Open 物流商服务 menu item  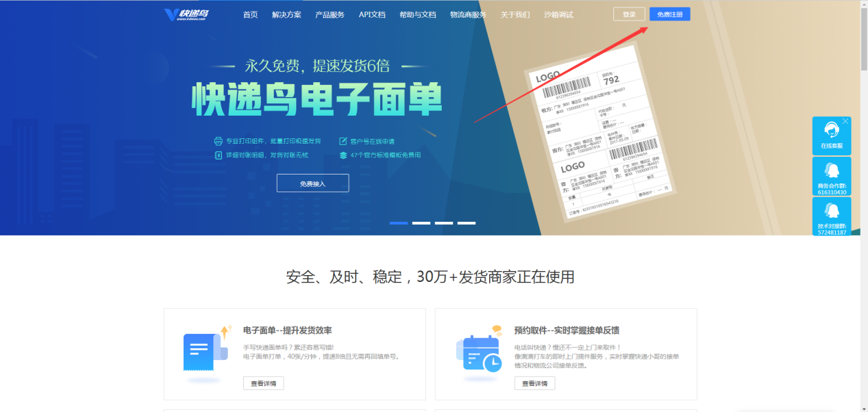(x=468, y=14)
